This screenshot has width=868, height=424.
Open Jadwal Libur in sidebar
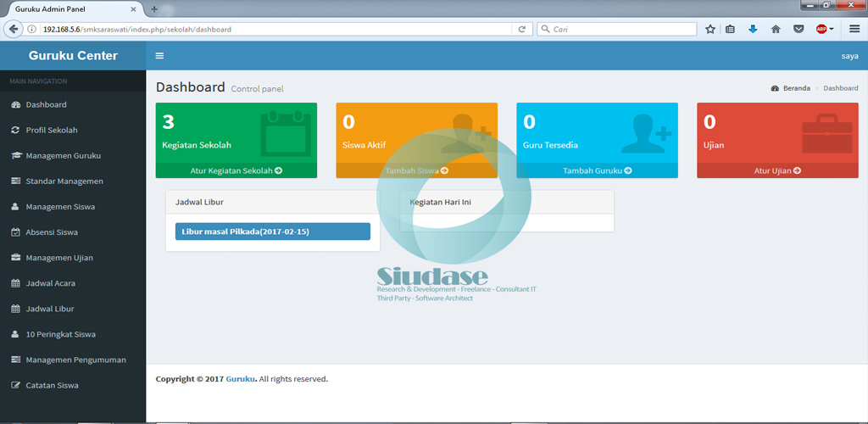[50, 309]
